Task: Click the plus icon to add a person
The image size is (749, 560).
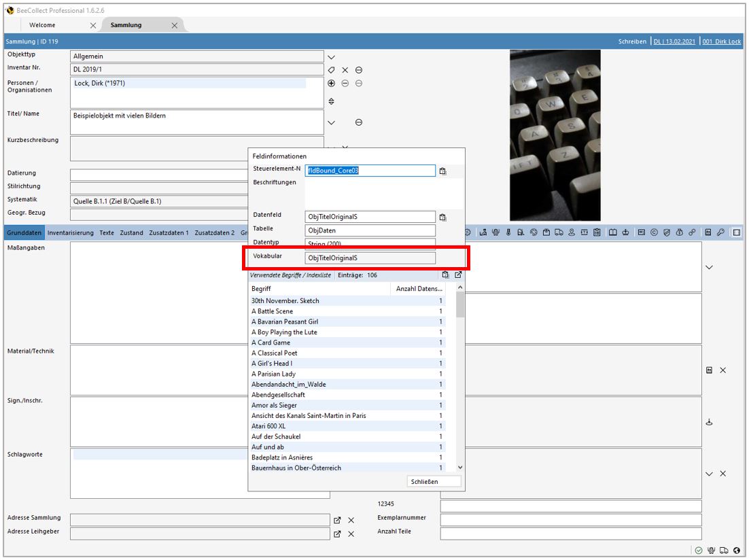Action: click(x=332, y=83)
